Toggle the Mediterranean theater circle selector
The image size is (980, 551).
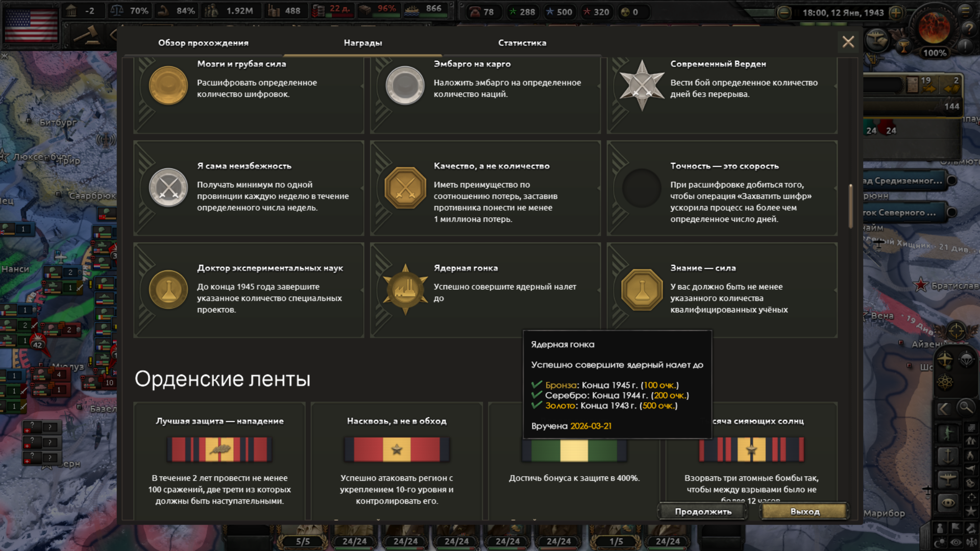click(952, 181)
